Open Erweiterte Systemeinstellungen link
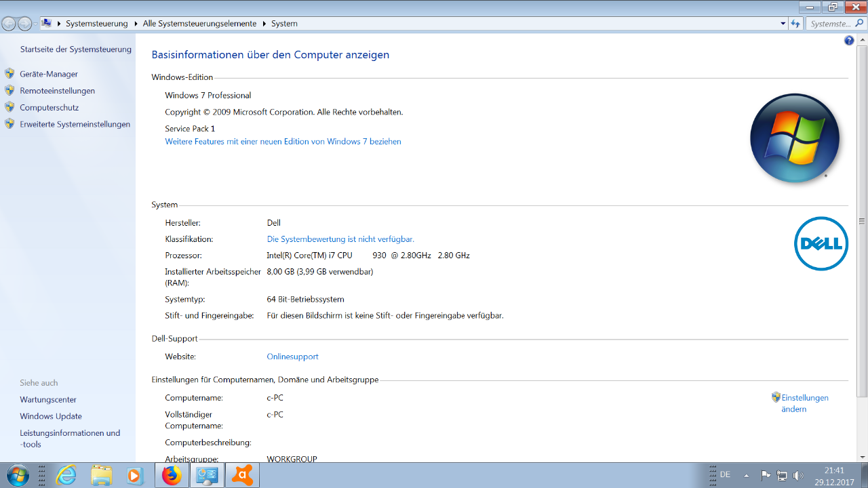 tap(75, 125)
